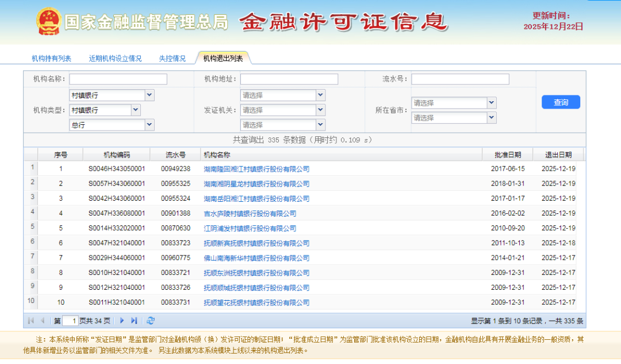Image resolution: width=621 pixels, height=364 pixels.
Task: Refresh the results table
Action: (151, 321)
